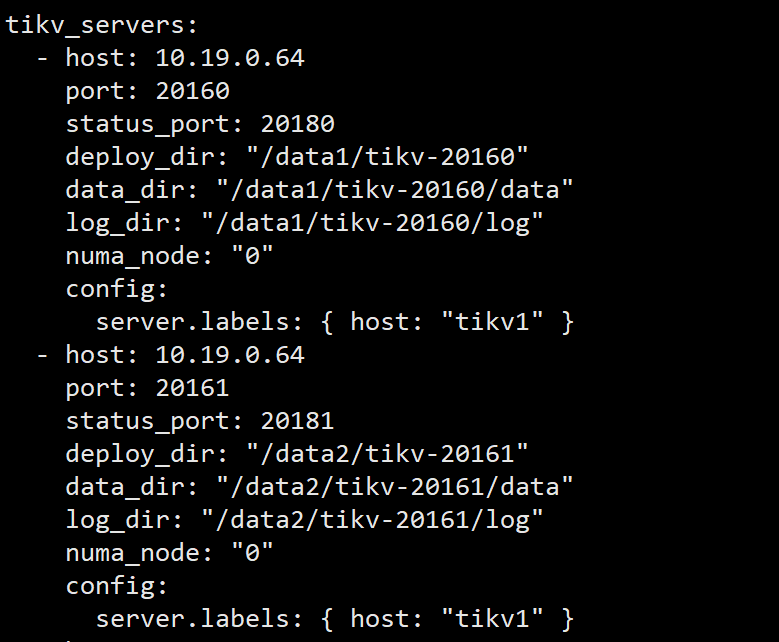
Task: Click the port value 20160
Action: [193, 91]
